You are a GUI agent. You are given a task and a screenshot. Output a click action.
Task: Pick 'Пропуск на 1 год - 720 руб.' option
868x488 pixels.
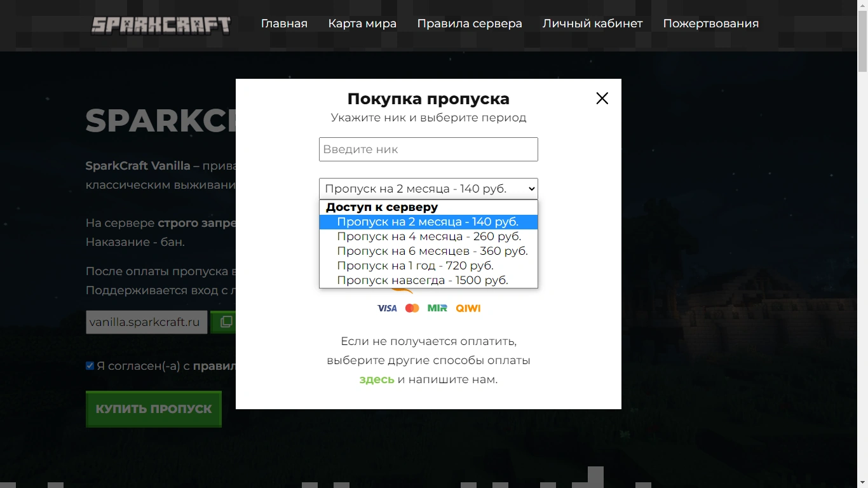point(428,266)
